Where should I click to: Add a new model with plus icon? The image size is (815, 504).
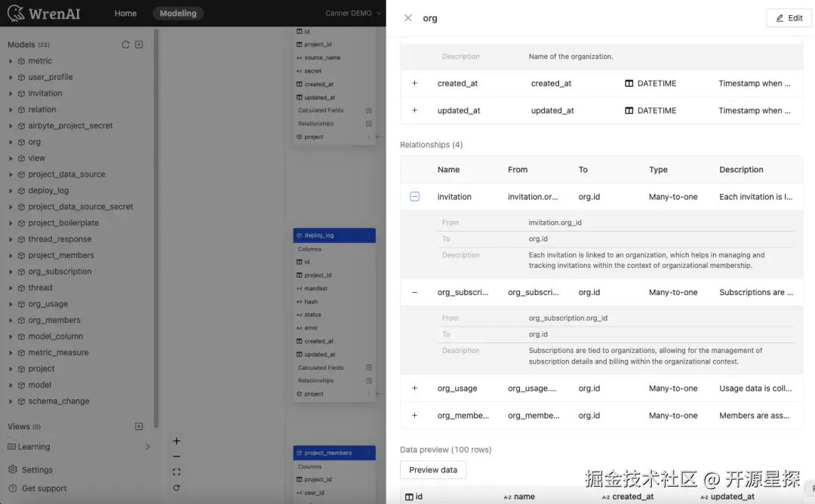point(139,45)
